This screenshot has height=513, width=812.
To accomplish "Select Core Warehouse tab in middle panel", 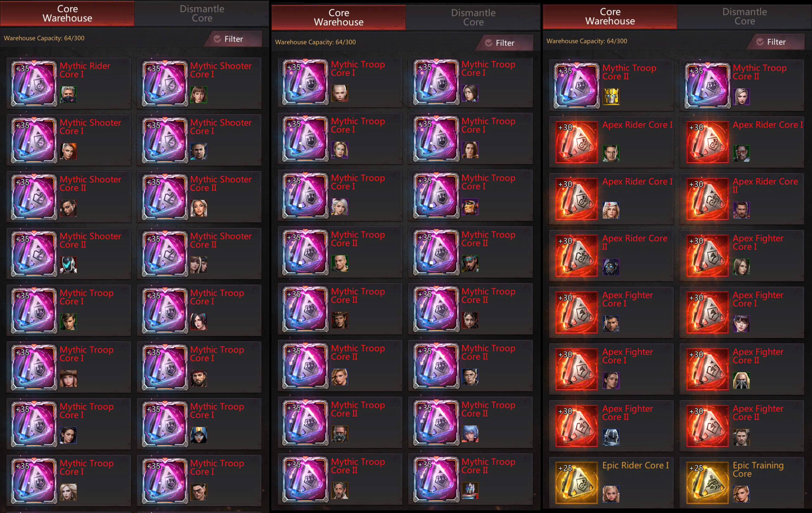I will 338,17.
